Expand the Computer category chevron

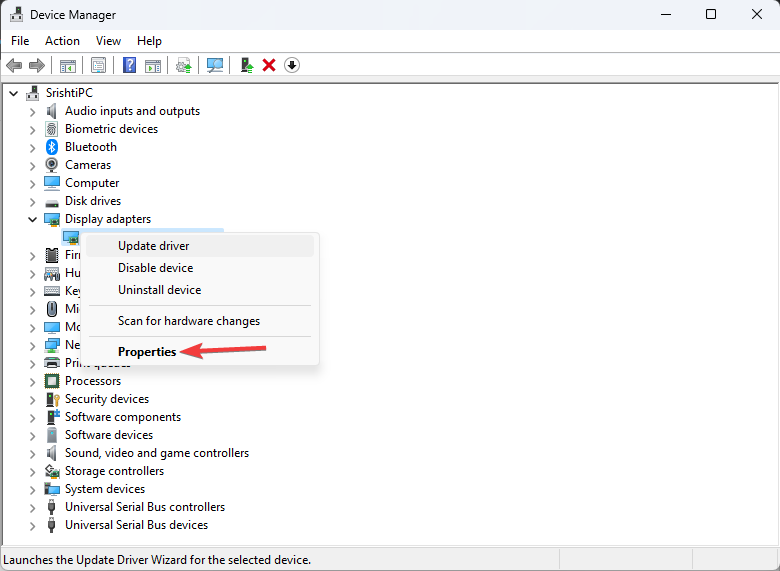coord(33,184)
